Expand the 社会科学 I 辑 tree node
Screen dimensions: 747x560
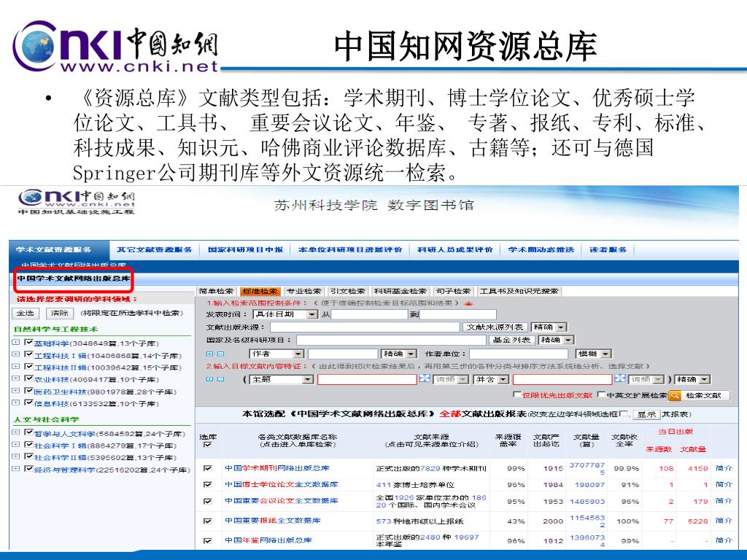[16, 445]
